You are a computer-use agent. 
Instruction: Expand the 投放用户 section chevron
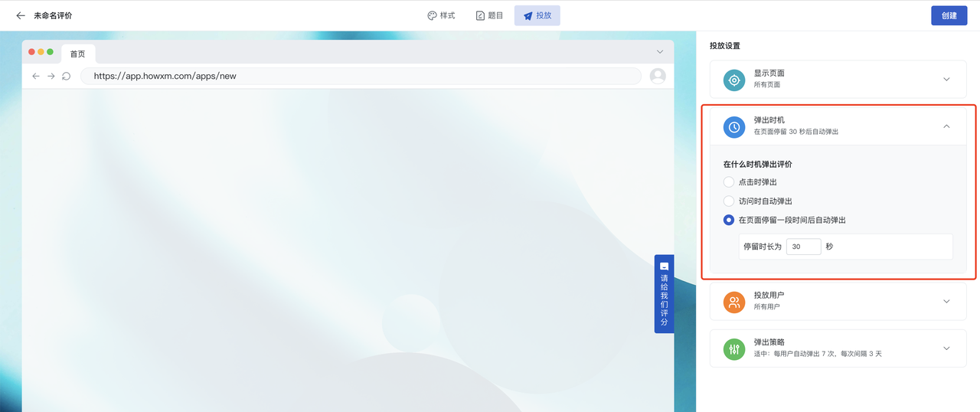[946, 302]
